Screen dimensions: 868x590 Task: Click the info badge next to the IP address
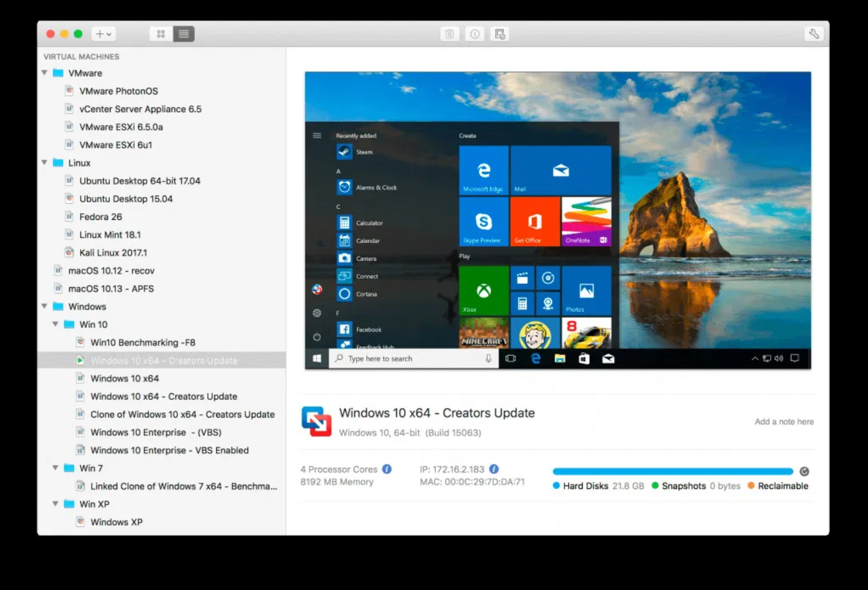click(493, 468)
